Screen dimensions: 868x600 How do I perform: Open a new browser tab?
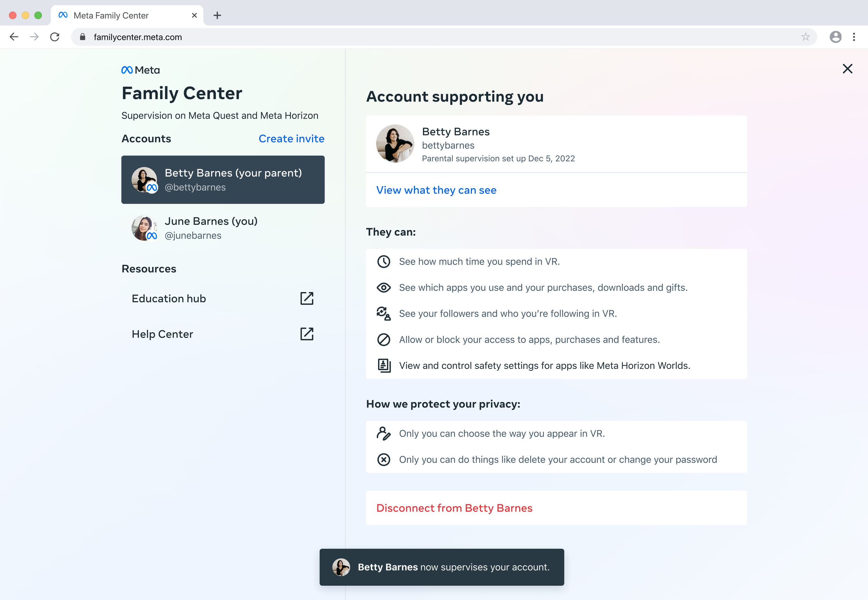217,15
